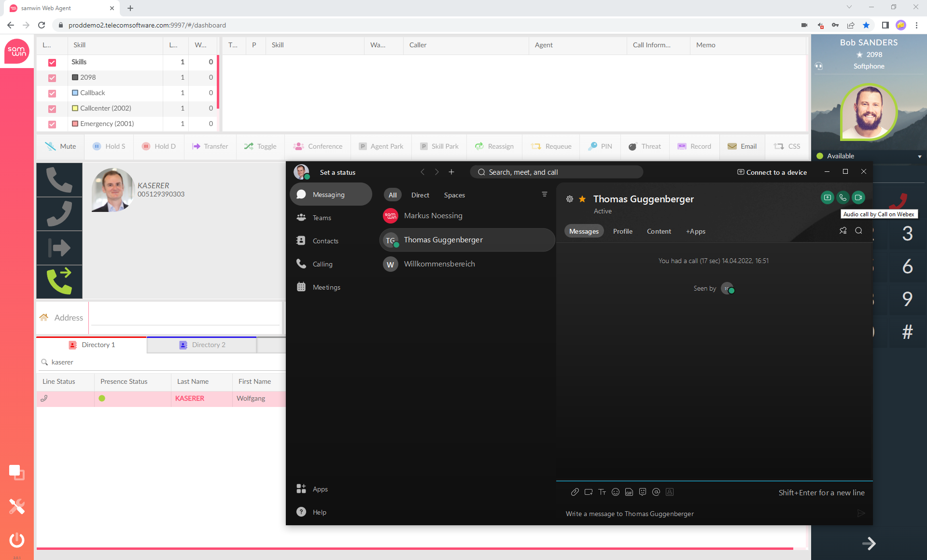927x560 pixels.
Task: Click the CSS button
Action: click(x=787, y=146)
